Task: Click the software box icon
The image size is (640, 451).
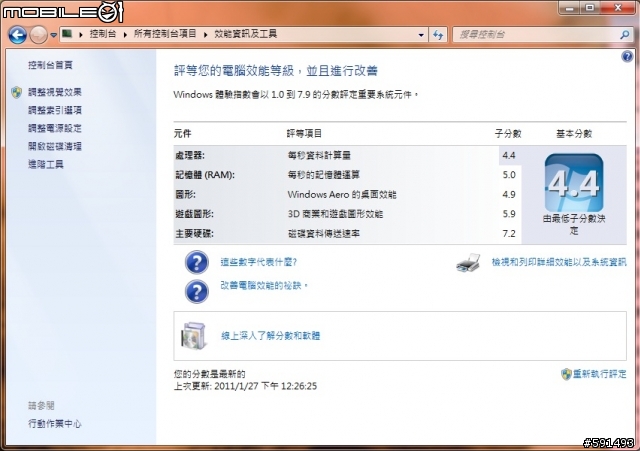Action: click(x=194, y=336)
